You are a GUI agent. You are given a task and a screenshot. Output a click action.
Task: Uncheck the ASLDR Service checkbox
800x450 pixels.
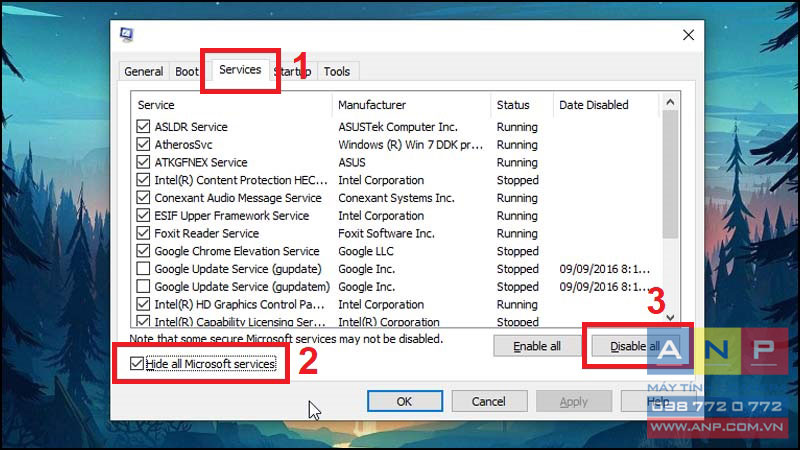click(143, 126)
